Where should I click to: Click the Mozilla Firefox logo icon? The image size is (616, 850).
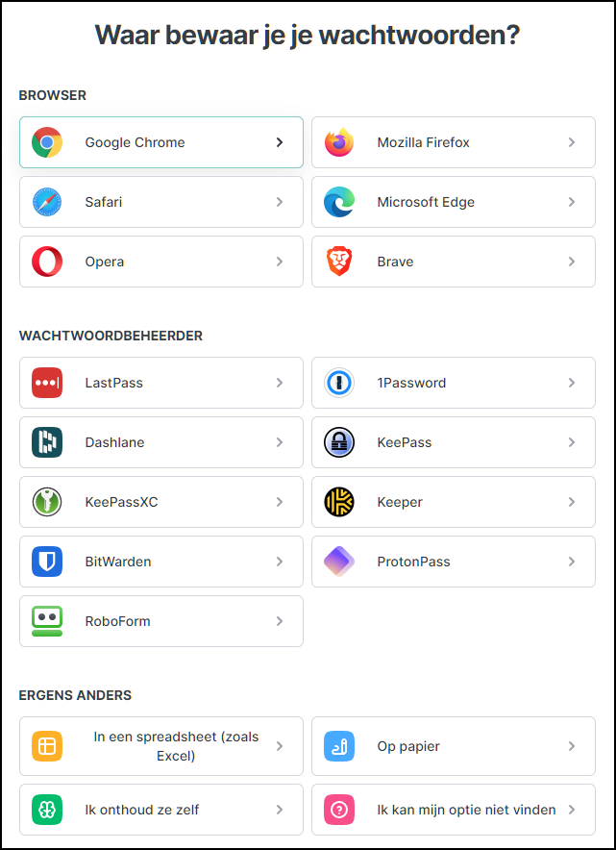(x=339, y=142)
